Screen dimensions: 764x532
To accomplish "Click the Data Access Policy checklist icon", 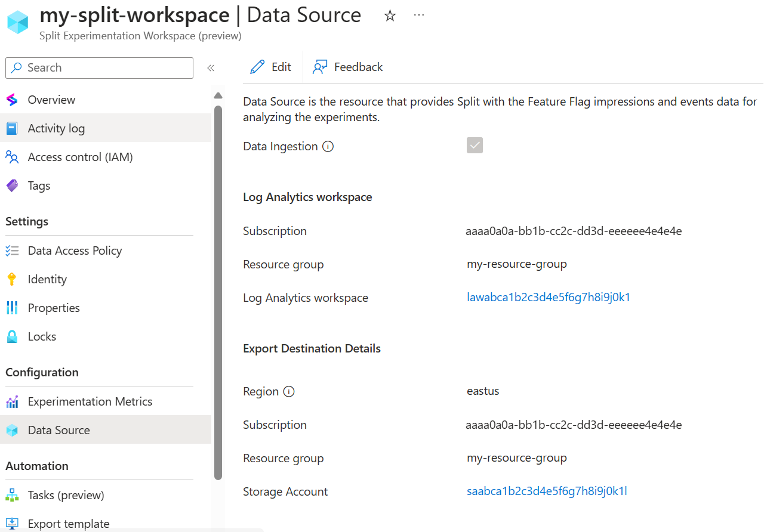I will click(12, 250).
